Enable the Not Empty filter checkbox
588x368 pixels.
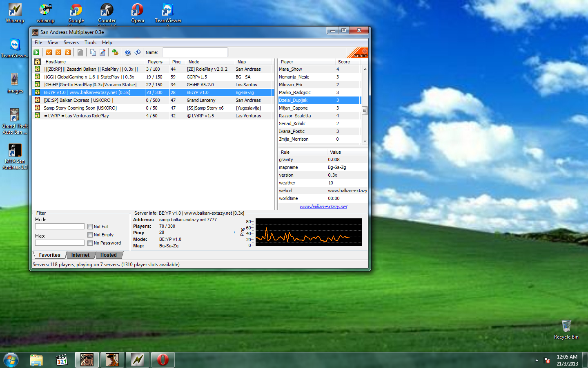(x=90, y=235)
